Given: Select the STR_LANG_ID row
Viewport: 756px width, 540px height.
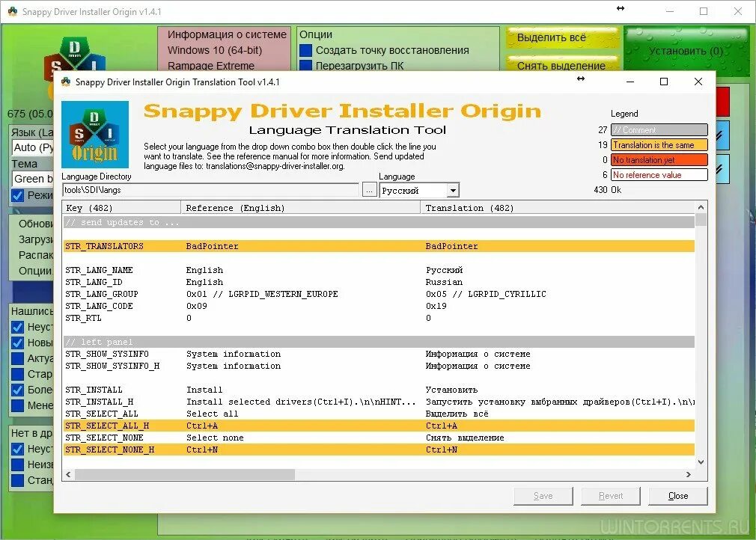Looking at the screenshot, I should 379,282.
